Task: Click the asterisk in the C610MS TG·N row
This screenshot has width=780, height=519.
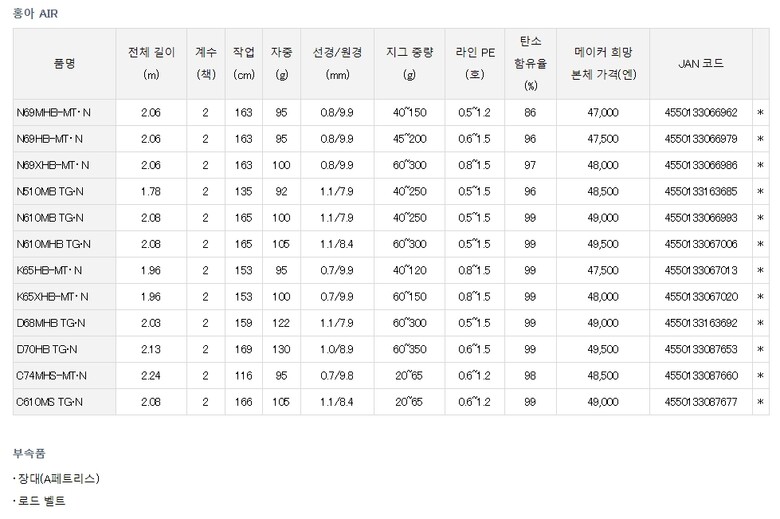Action: pos(760,402)
